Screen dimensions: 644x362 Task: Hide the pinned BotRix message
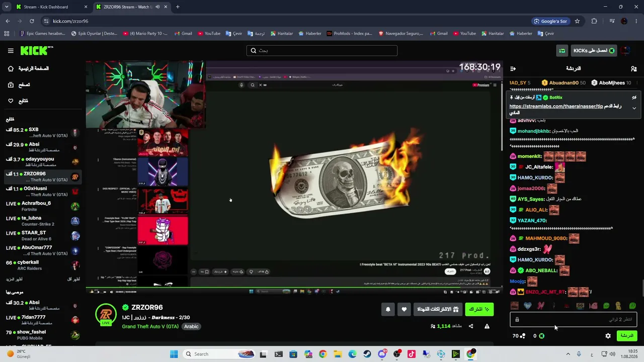coord(634,98)
